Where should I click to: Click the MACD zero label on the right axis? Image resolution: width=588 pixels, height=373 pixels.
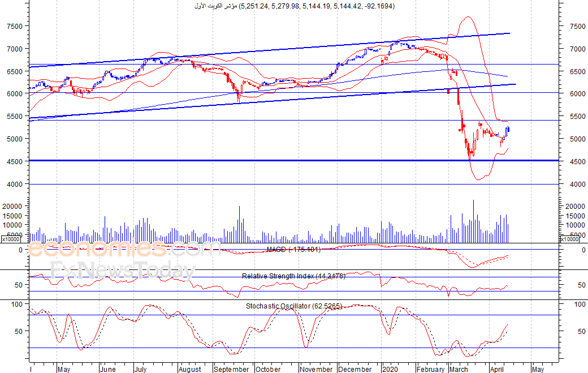[x=583, y=250]
